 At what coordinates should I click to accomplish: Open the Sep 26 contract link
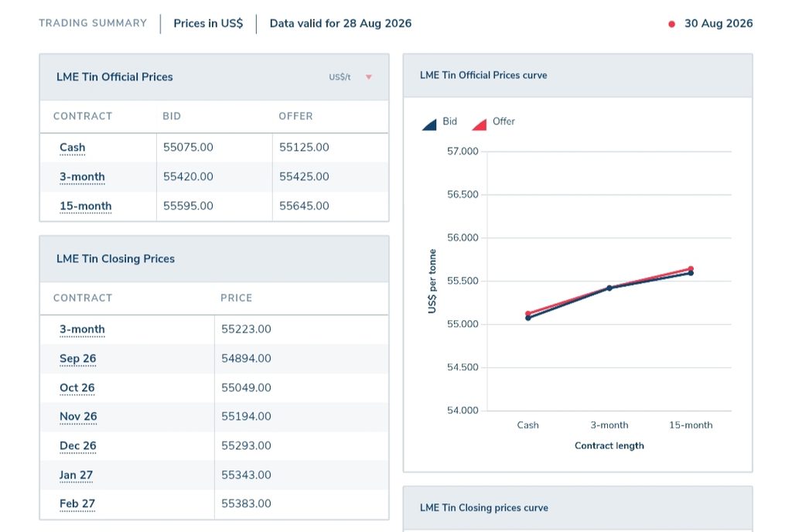pos(78,358)
